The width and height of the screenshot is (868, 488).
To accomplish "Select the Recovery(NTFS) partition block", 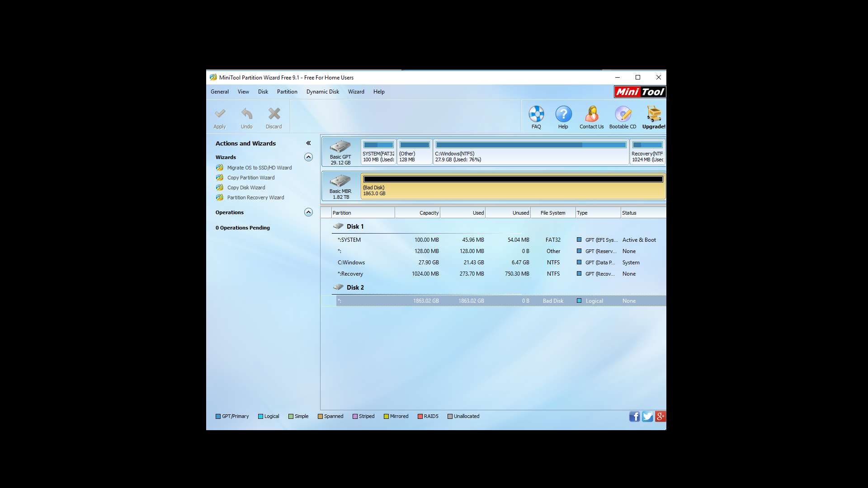I will [647, 152].
